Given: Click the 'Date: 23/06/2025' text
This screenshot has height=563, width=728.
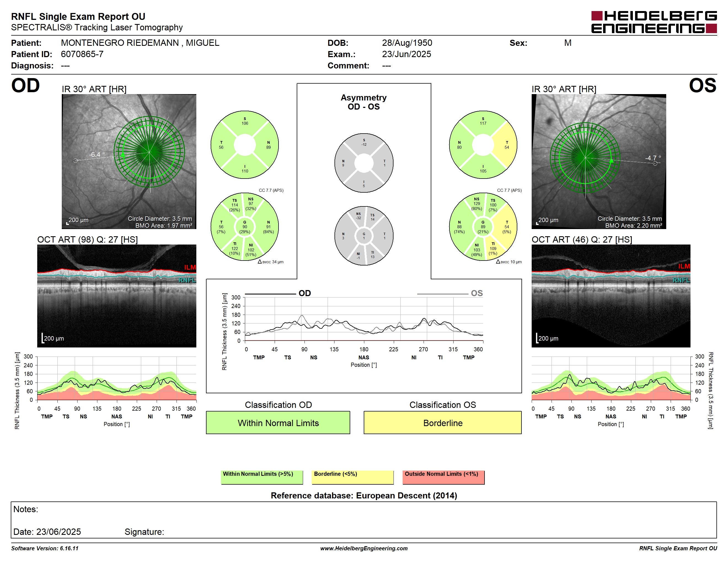Looking at the screenshot, I should click(47, 532).
